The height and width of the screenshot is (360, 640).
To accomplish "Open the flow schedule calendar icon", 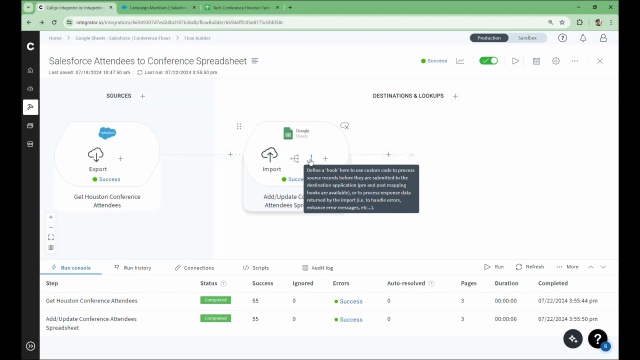I will 536,61.
